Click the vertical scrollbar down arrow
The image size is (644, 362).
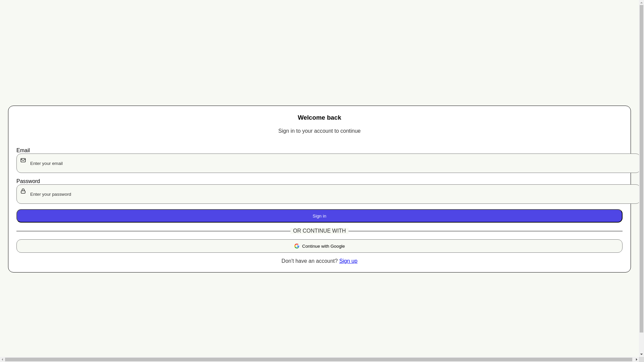tap(641, 354)
